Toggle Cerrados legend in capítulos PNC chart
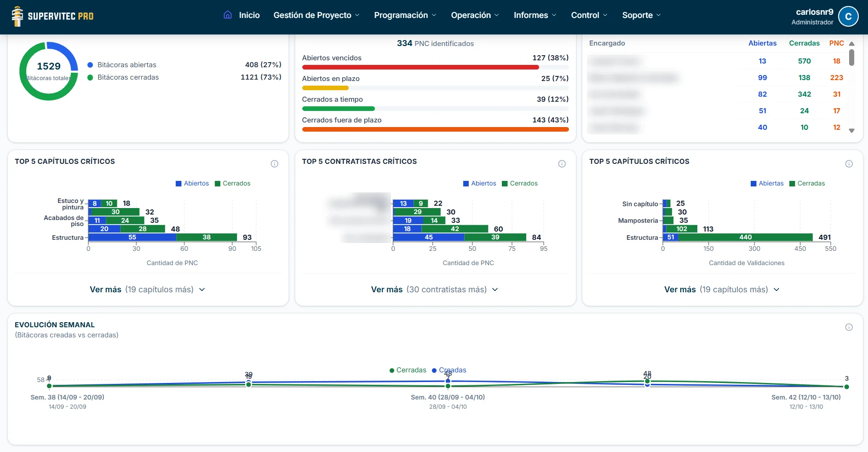Image resolution: width=868 pixels, height=452 pixels. click(233, 183)
